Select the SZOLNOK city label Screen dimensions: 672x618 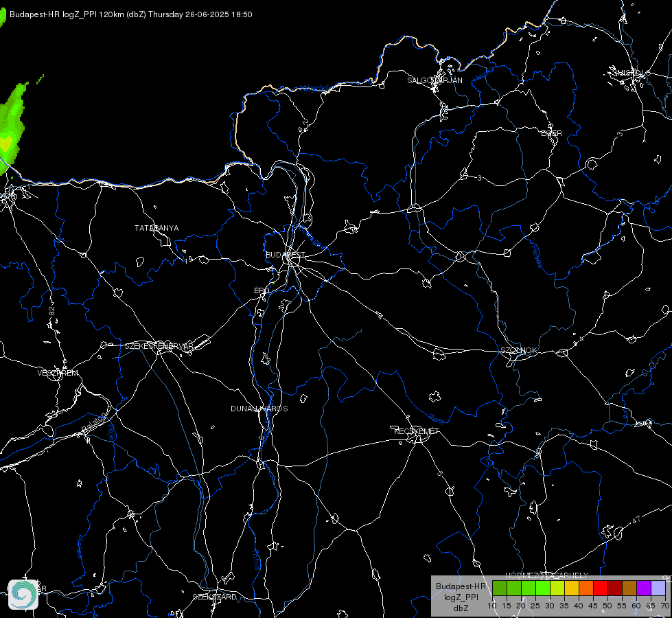point(518,350)
